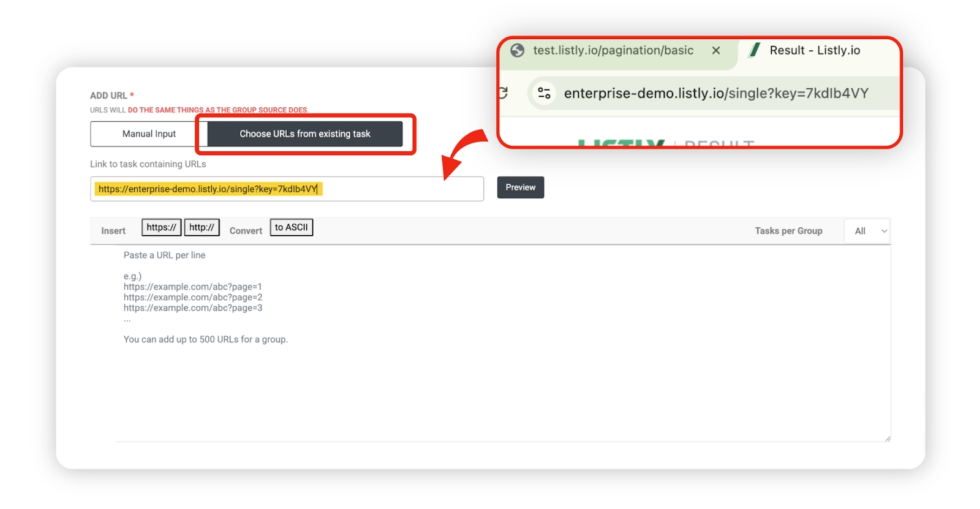Screen dimensions: 980x509
Task: Insert the http:// prefix
Action: click(202, 227)
